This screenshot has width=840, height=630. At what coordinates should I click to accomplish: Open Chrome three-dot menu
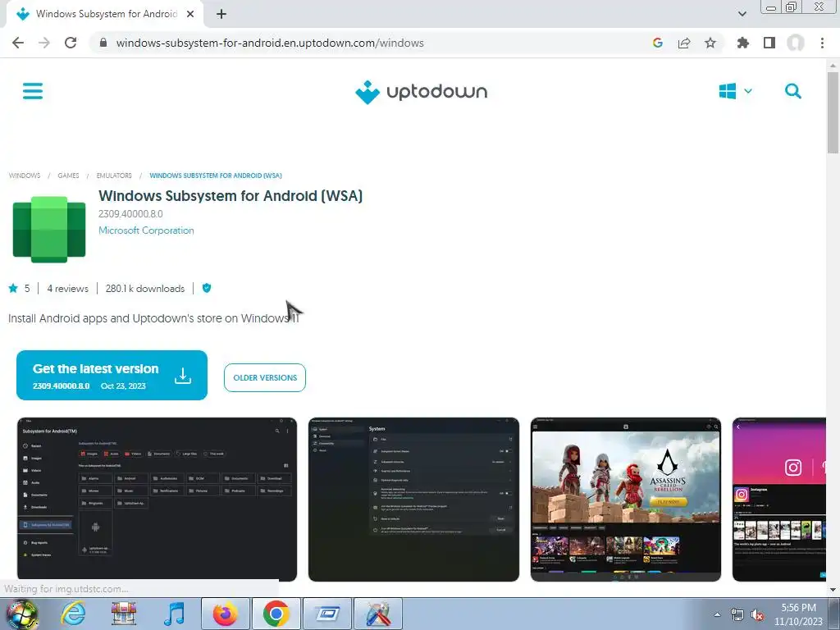[x=822, y=43]
